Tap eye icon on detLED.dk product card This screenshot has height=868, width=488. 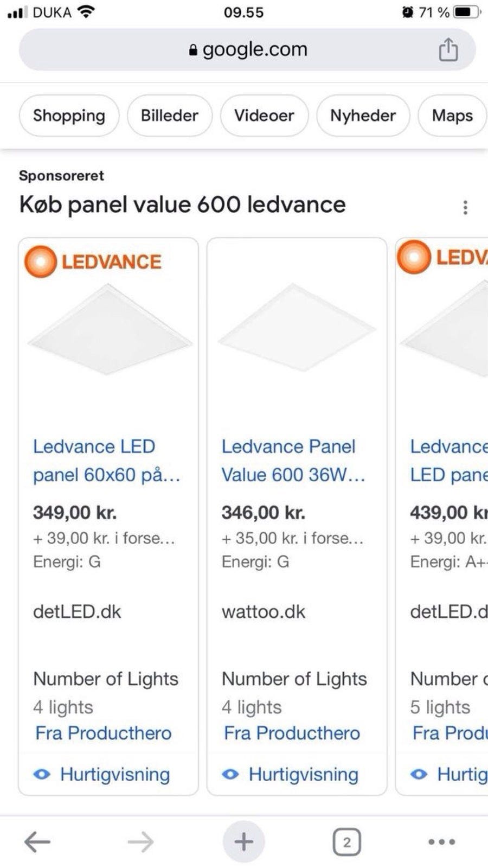click(42, 774)
